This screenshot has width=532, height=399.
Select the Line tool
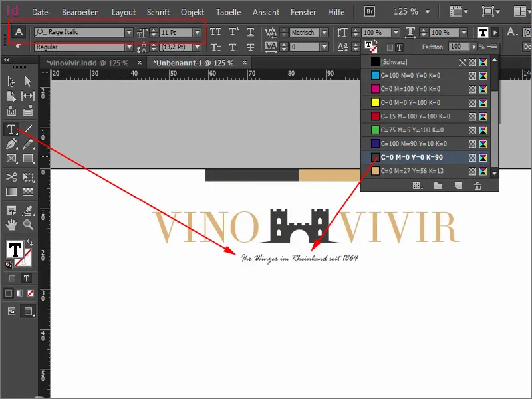coord(28,129)
